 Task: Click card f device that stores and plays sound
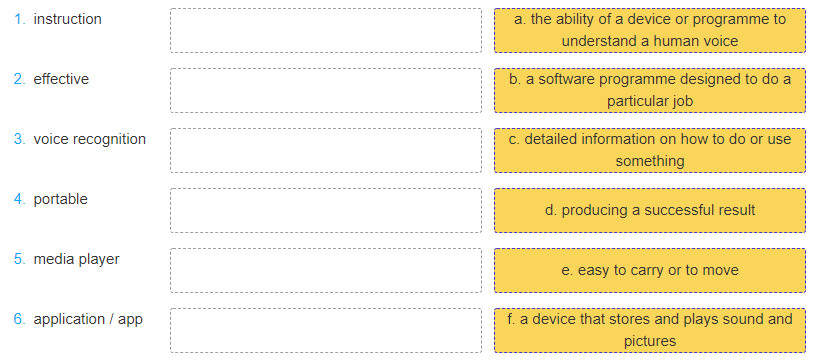pos(650,330)
